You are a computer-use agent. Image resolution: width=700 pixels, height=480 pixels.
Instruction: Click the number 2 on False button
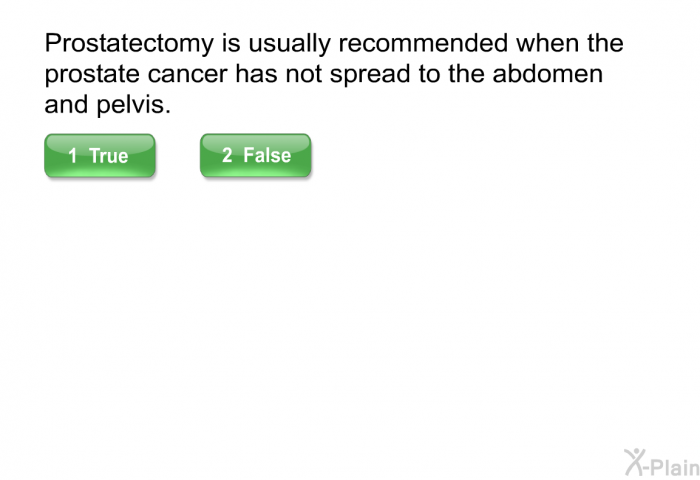[227, 155]
